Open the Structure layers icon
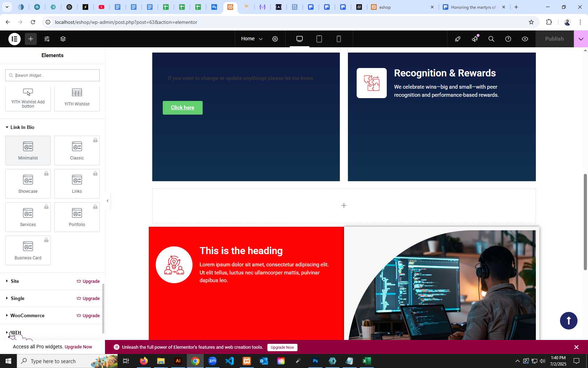The height and width of the screenshot is (368, 588). [x=63, y=39]
